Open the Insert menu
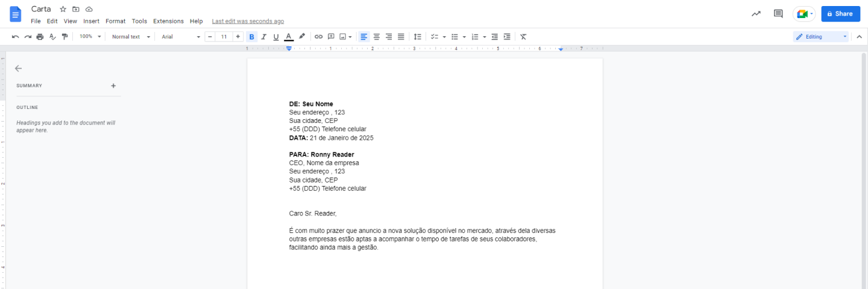868x289 pixels. (91, 21)
